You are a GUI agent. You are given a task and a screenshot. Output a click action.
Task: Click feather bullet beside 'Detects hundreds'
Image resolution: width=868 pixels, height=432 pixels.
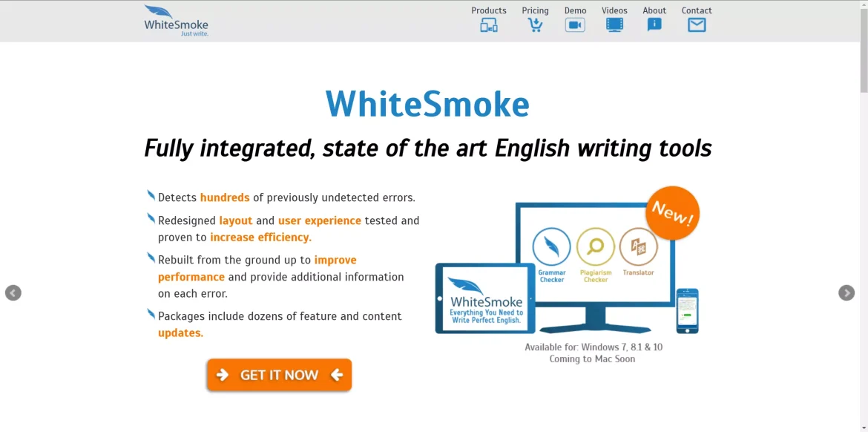click(x=151, y=195)
